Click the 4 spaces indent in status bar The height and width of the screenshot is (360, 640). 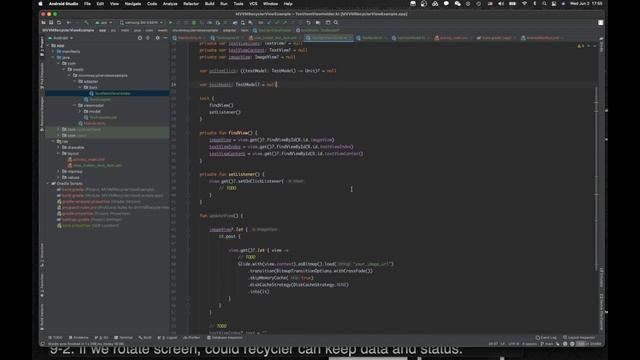tap(529, 344)
